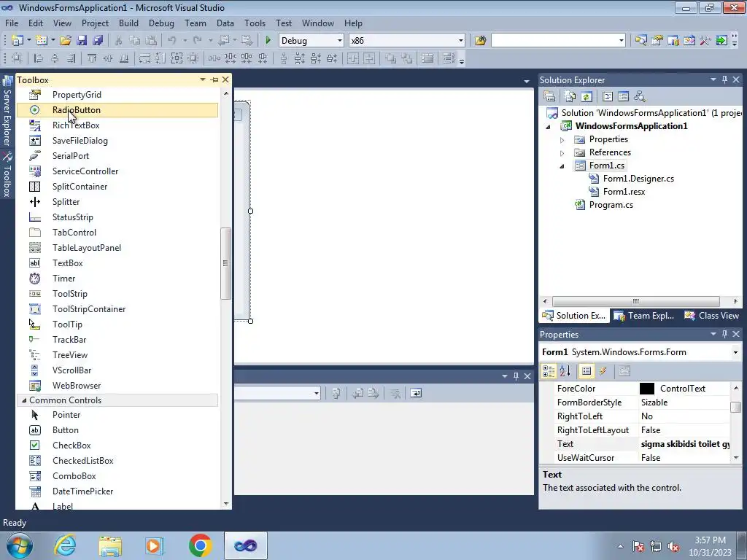This screenshot has height=560, width=747.
Task: Refresh icon in Solution Explorer toolbar
Action: pyautogui.click(x=587, y=97)
